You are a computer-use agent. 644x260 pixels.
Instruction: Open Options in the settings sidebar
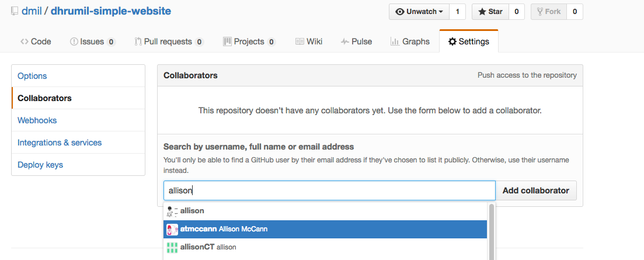pyautogui.click(x=78, y=76)
